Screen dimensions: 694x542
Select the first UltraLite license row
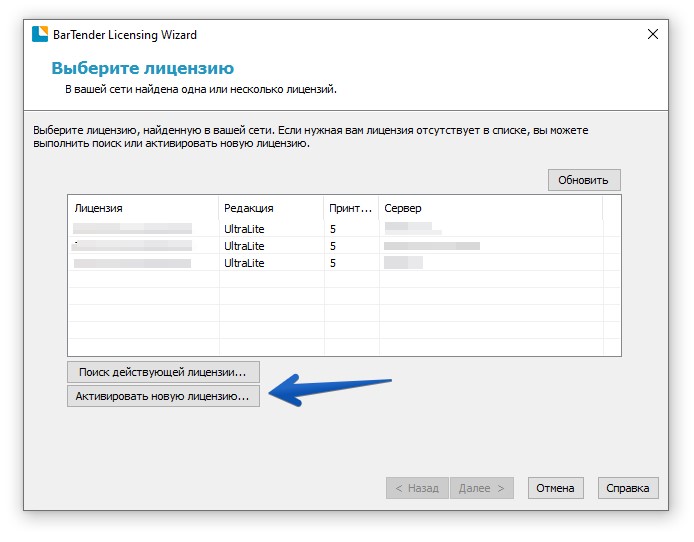click(x=244, y=228)
